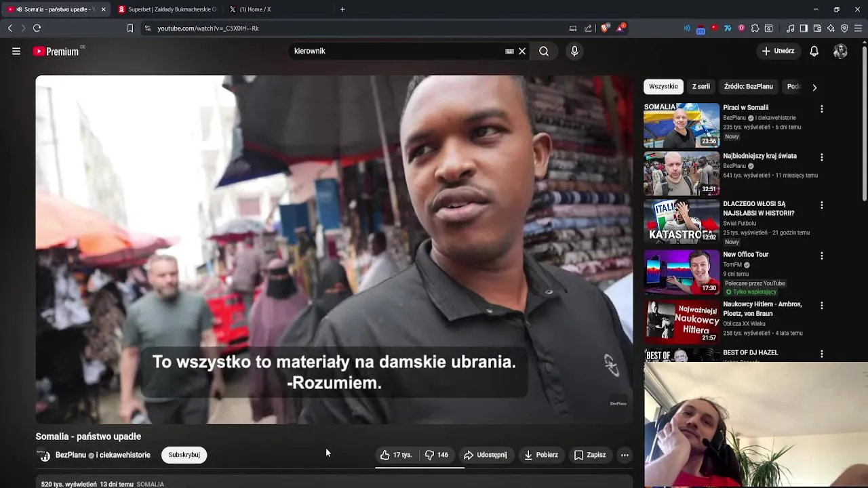
Task: Go back in browser history
Action: coord(9,28)
